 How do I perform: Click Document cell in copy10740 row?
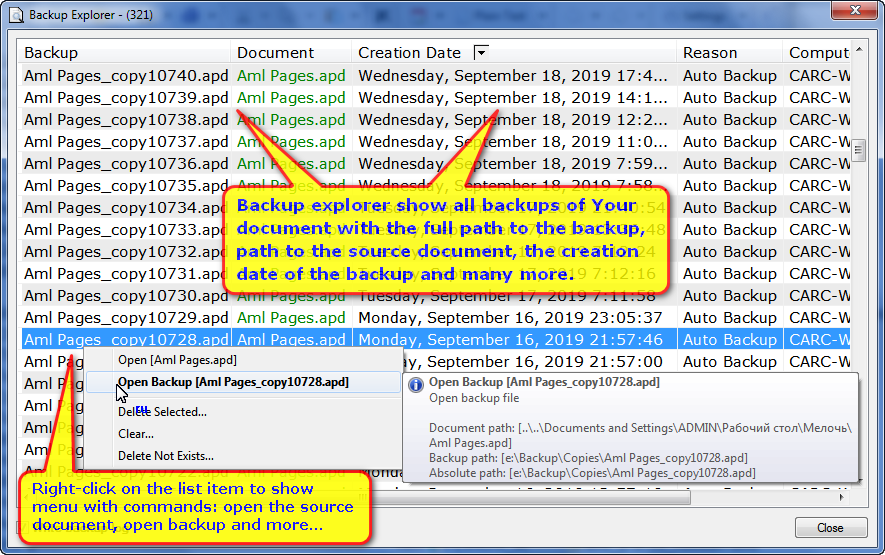pyautogui.click(x=291, y=76)
